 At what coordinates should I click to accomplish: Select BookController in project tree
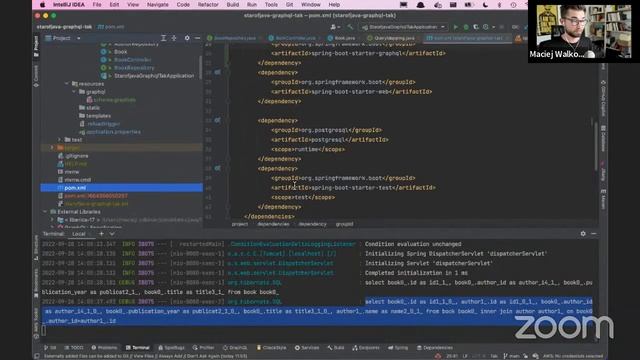click(x=133, y=60)
